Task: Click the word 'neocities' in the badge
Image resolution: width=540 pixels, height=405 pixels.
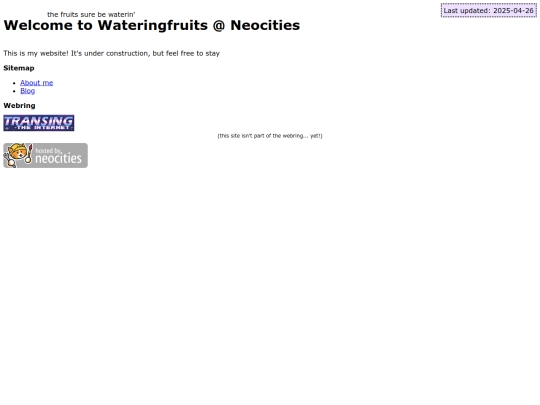Action: [x=59, y=158]
